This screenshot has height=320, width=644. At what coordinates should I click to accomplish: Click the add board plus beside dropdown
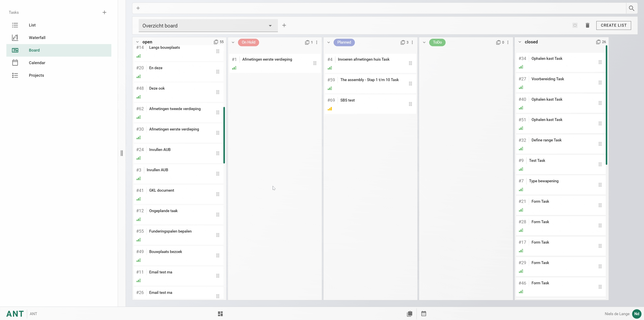click(284, 25)
